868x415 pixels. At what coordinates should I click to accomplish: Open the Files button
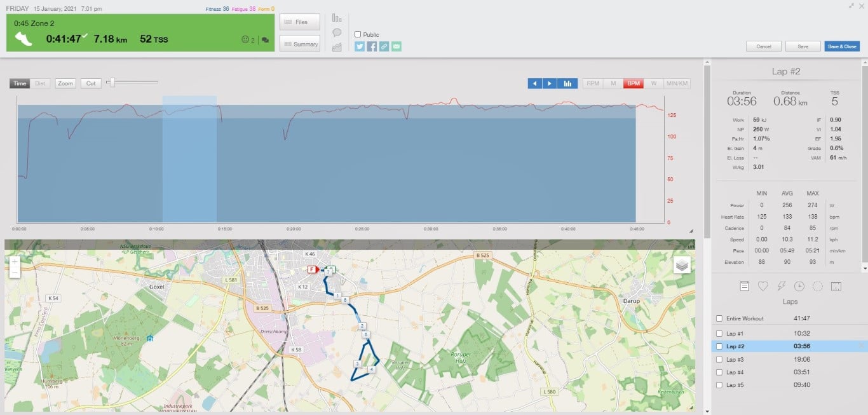pyautogui.click(x=299, y=22)
